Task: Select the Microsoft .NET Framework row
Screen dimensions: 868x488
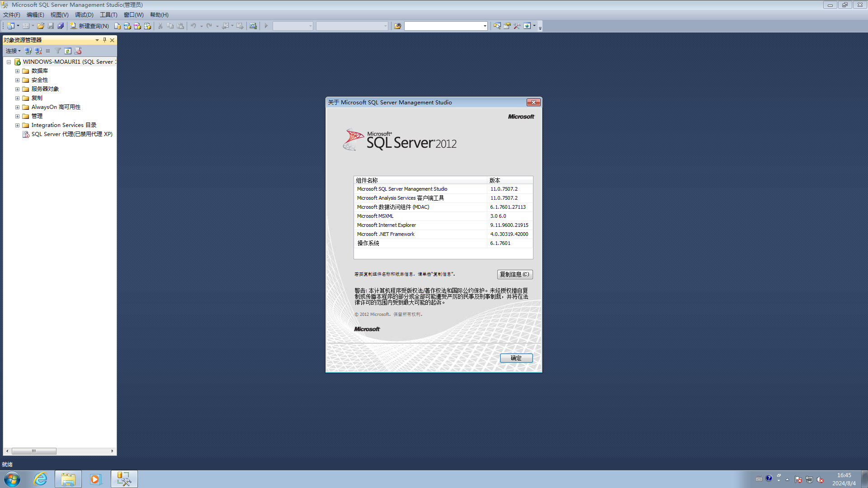Action: (x=443, y=234)
